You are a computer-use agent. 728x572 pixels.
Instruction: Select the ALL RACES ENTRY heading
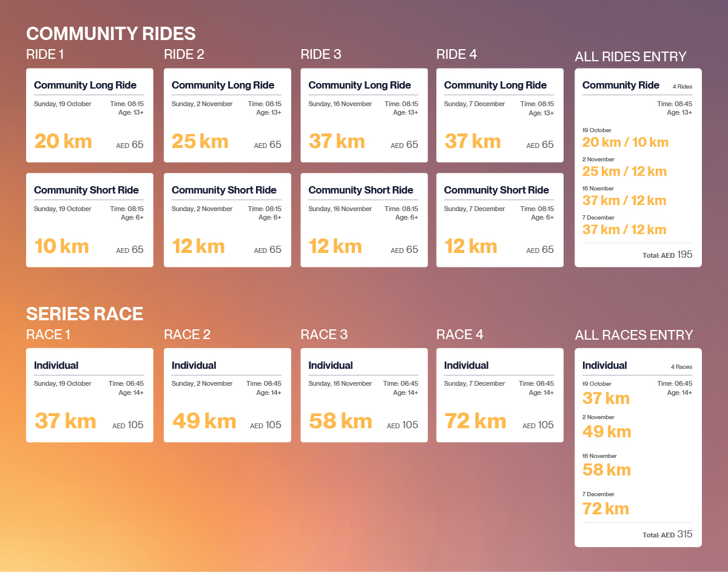click(633, 335)
